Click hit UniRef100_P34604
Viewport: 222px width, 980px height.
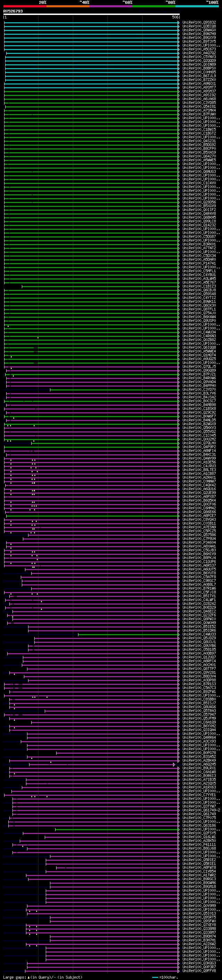(199, 543)
